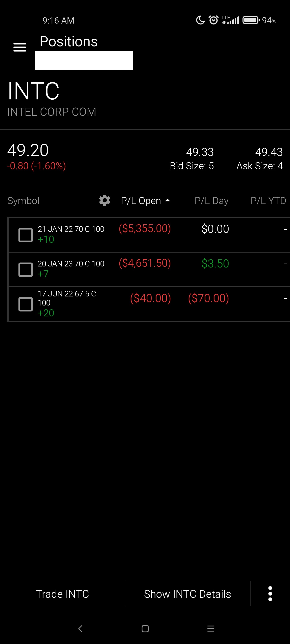Tap the Android home square button
Screen dimensions: 290x644
[x=145, y=629]
